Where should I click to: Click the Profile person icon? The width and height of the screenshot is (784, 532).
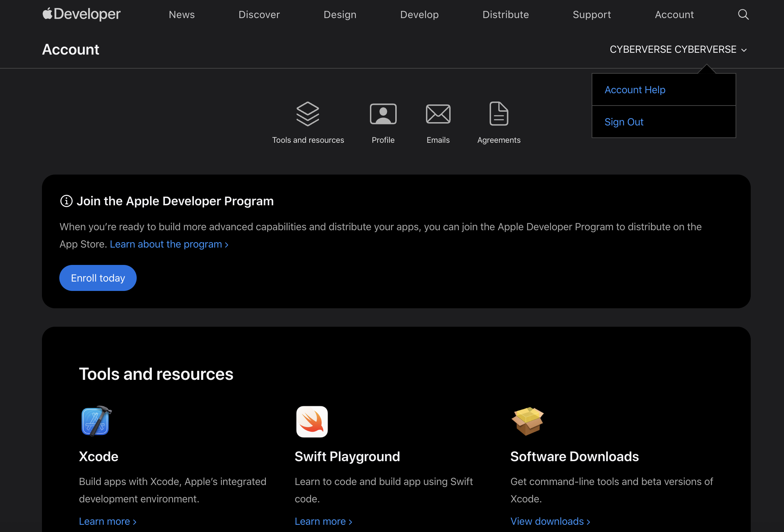(x=383, y=114)
